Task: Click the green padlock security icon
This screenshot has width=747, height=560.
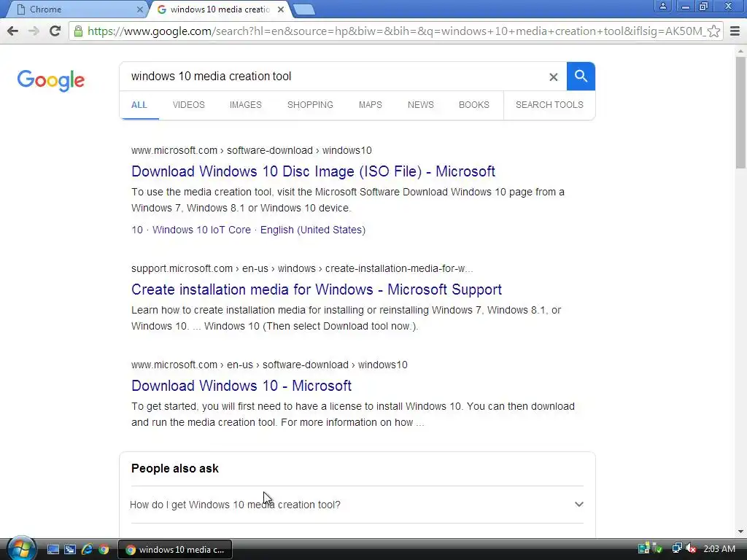Action: pos(78,31)
